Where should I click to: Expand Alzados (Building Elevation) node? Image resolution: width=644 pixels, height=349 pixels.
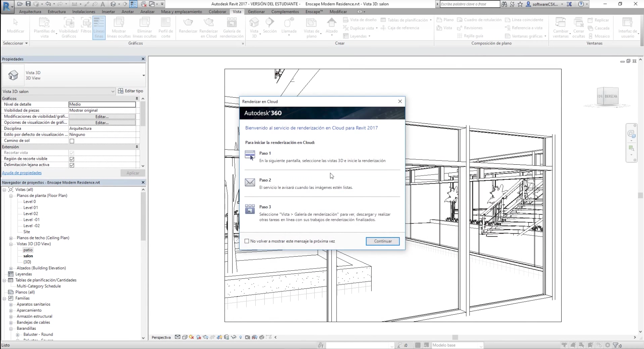pos(11,268)
